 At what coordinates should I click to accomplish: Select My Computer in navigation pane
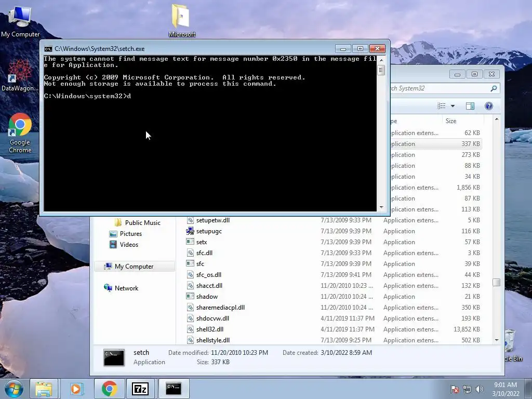135,267
